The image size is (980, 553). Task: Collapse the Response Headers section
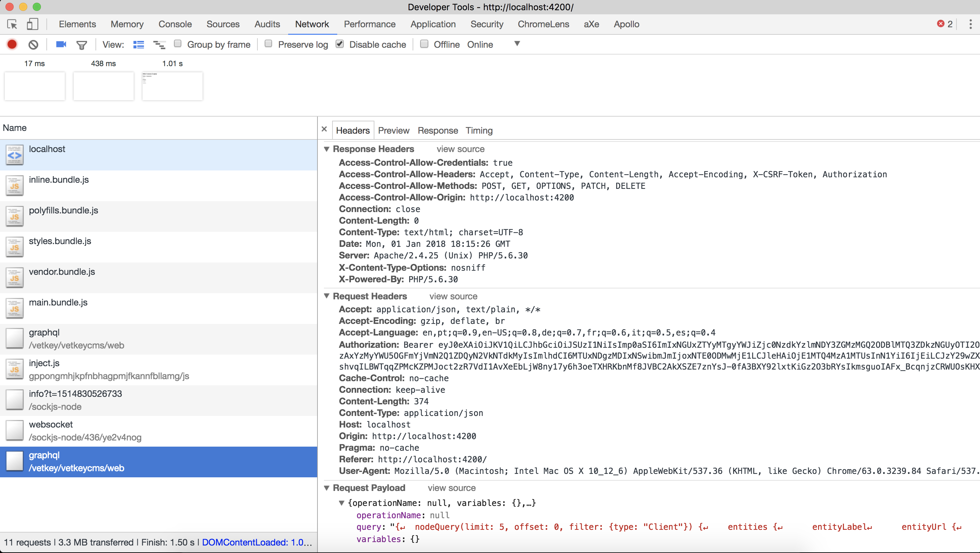pyautogui.click(x=327, y=149)
